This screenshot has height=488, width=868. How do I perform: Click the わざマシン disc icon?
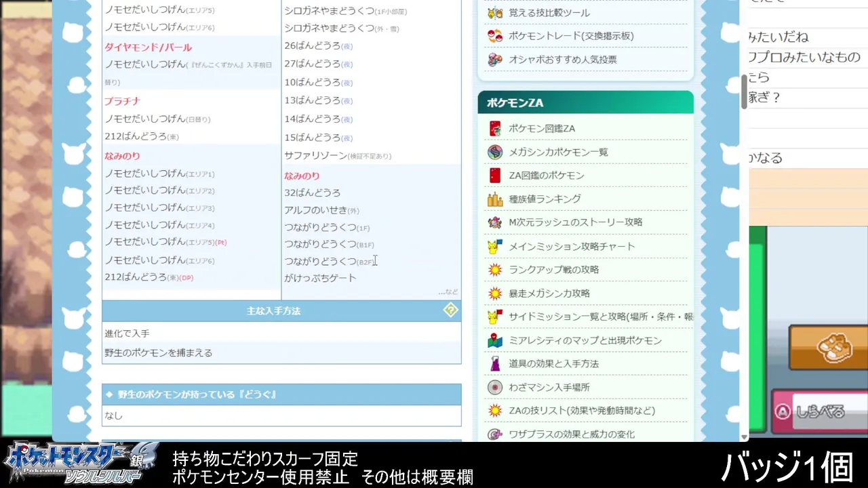(495, 387)
